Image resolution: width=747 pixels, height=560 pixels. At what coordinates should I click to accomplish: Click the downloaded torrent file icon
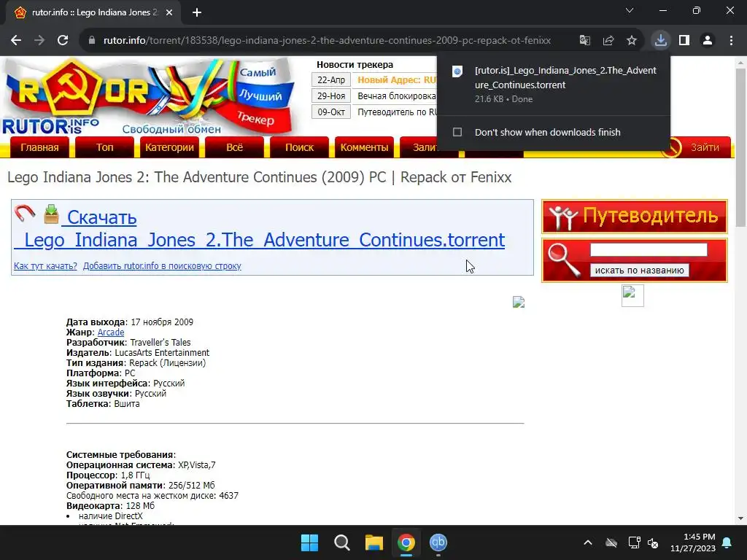click(x=457, y=72)
